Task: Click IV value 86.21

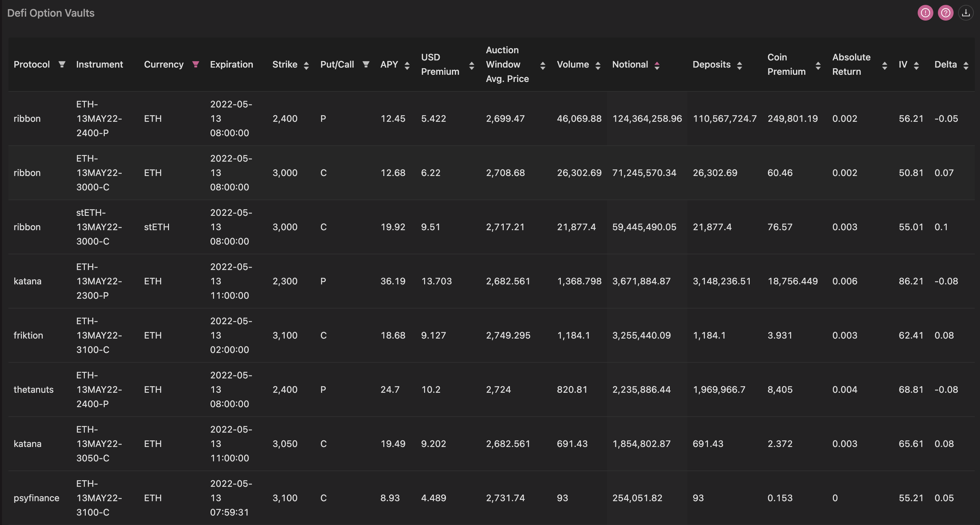Action: [x=911, y=281]
